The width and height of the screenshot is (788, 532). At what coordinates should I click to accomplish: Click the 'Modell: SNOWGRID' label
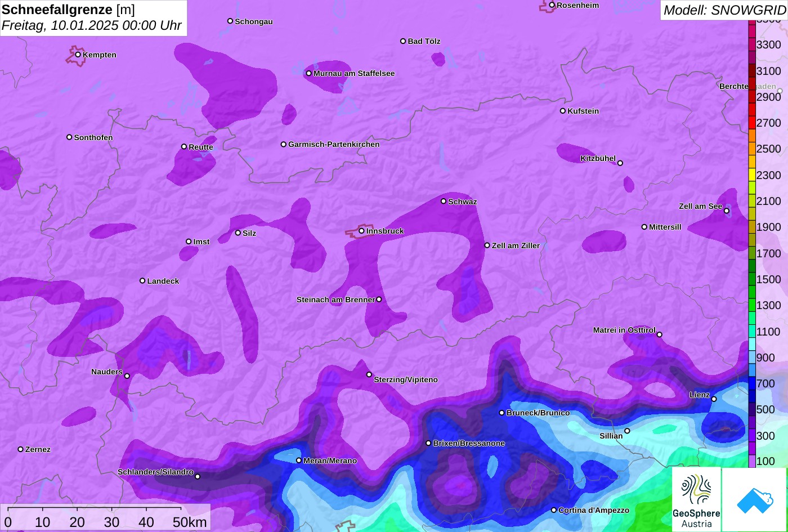tap(724, 10)
